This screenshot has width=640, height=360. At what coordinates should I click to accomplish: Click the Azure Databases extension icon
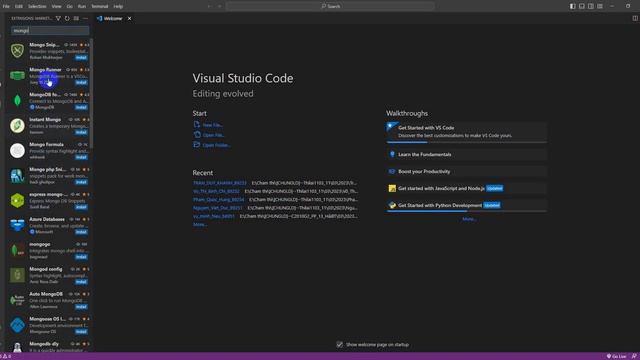17,225
